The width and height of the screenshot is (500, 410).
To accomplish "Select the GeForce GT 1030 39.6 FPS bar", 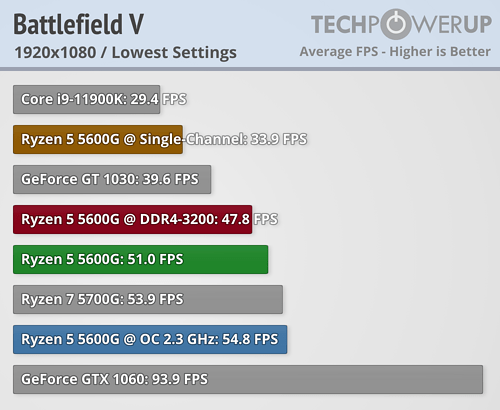I will tap(112, 179).
